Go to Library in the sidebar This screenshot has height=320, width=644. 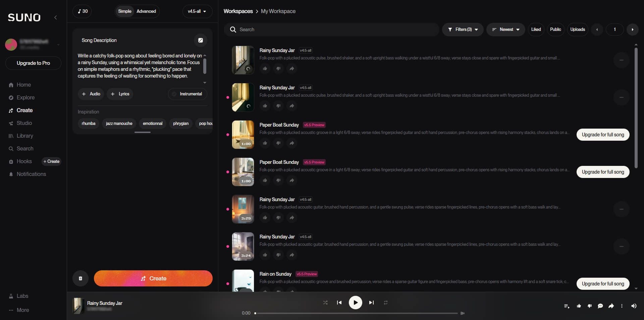click(x=21, y=136)
